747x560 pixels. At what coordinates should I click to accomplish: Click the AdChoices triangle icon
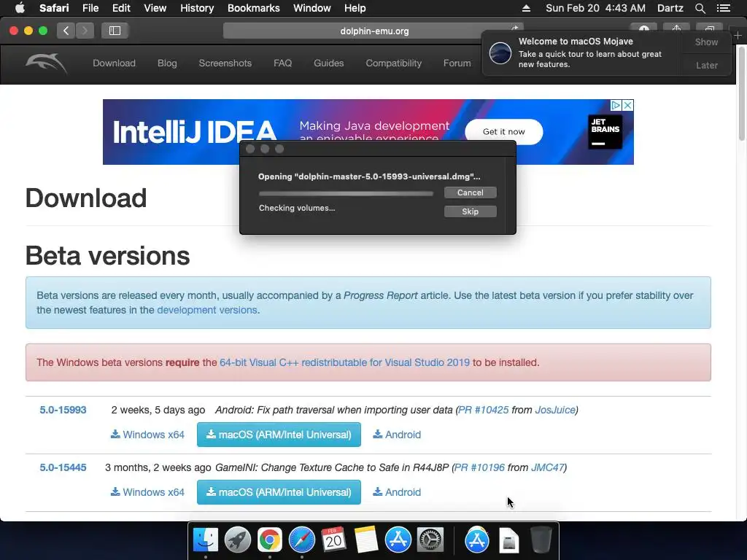[x=616, y=105]
